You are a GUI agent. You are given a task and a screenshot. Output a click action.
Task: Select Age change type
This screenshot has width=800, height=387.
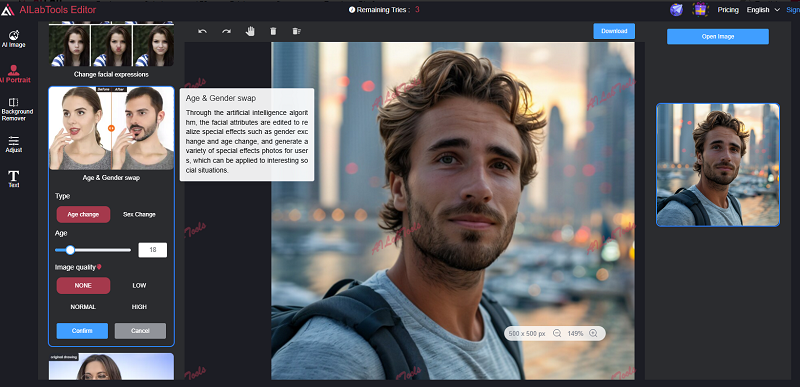pyautogui.click(x=83, y=215)
